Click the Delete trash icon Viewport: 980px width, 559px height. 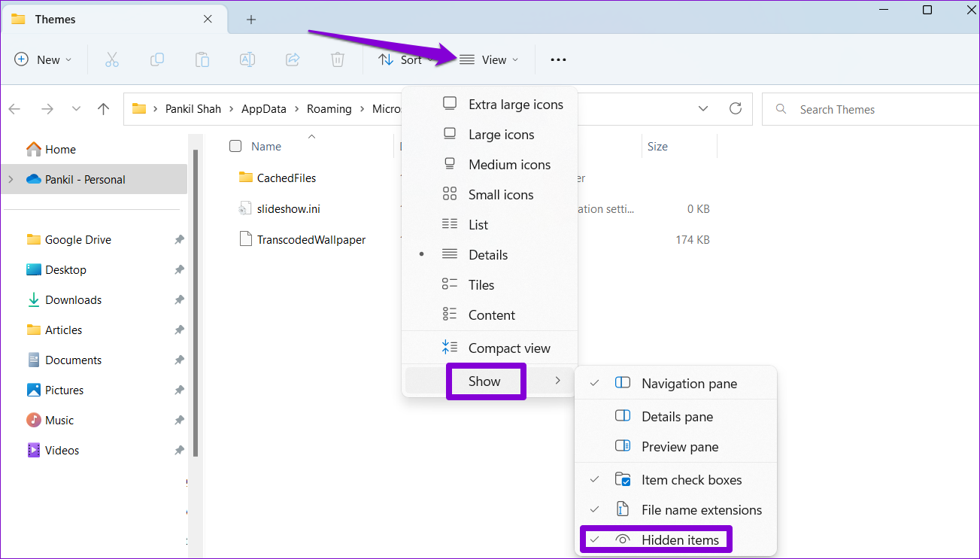[338, 59]
